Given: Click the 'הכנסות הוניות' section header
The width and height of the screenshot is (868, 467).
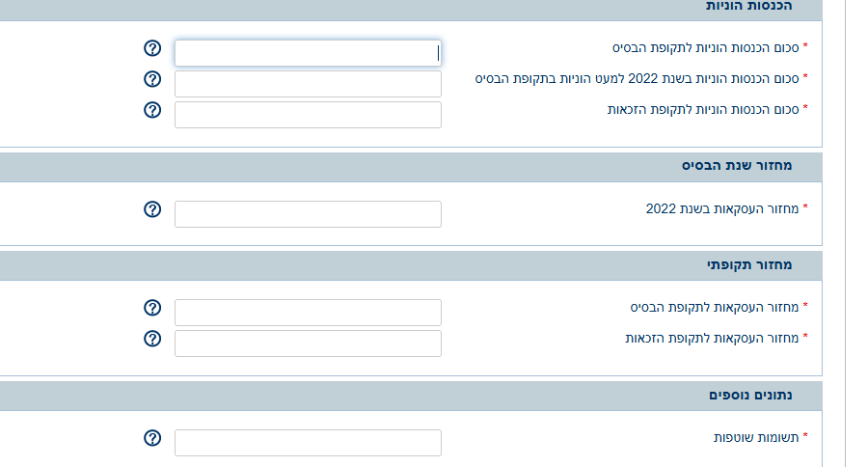Looking at the screenshot, I should coord(748,6).
